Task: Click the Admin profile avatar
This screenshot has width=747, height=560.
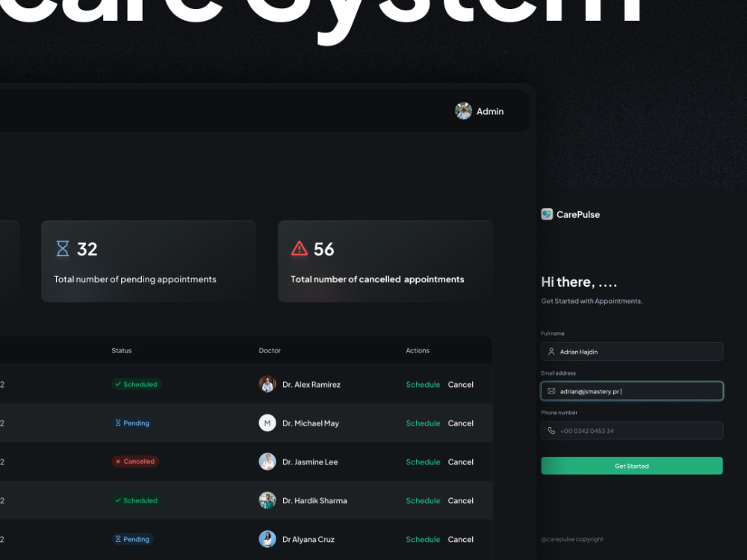Action: (463, 111)
